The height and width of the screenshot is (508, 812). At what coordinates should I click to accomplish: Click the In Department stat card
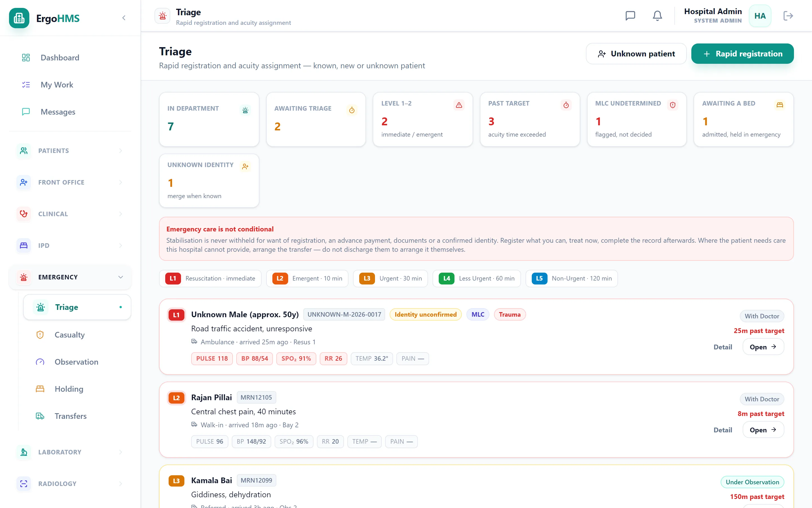(x=209, y=119)
